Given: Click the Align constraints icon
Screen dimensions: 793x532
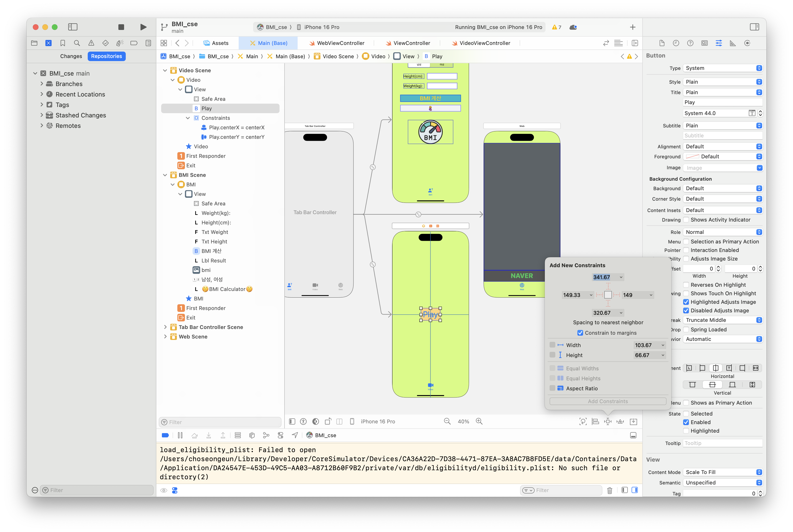Looking at the screenshot, I should 595,421.
